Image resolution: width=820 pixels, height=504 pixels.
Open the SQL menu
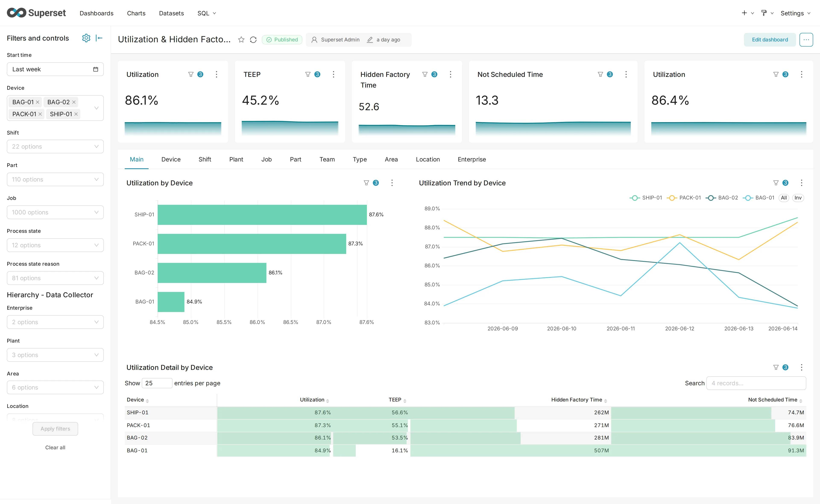206,13
